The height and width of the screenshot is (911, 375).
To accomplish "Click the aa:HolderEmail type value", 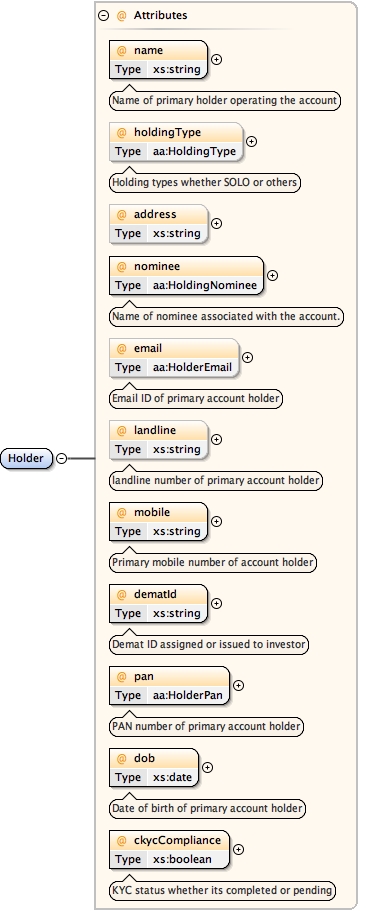I will click(x=192, y=367).
